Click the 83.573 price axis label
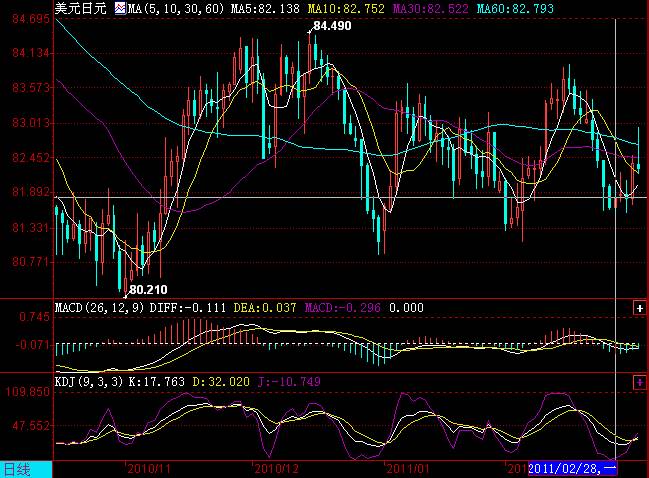Viewport: 649px width, 478px height. pos(31,88)
